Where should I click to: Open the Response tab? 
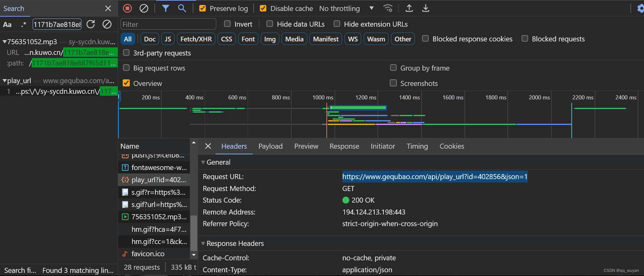tap(344, 146)
